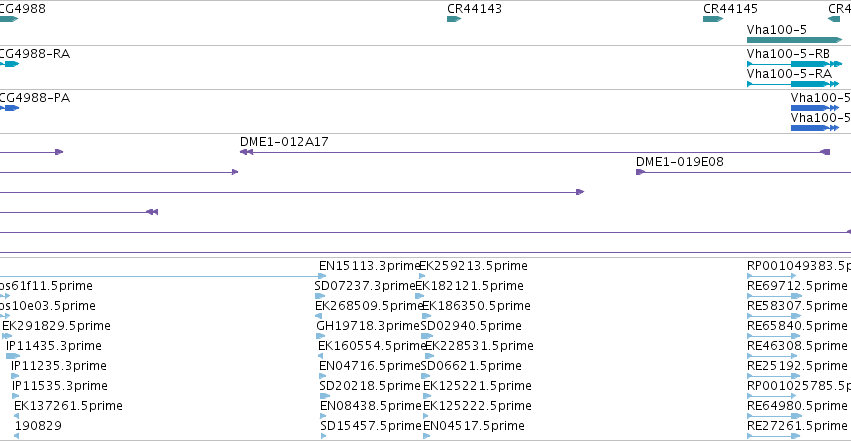851x441 pixels.
Task: Select the EN08438.5prime EST label
Action: 371,406
